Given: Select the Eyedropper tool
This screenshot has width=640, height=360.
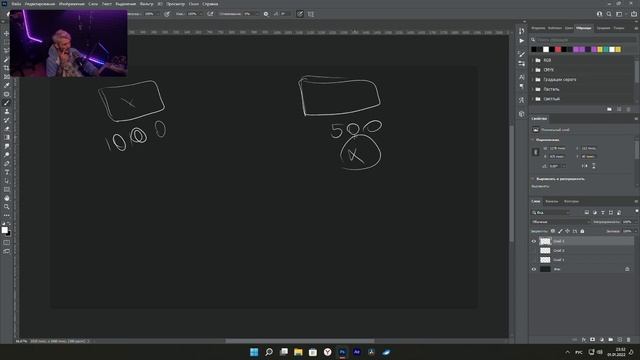Looking at the screenshot, I should [7, 85].
